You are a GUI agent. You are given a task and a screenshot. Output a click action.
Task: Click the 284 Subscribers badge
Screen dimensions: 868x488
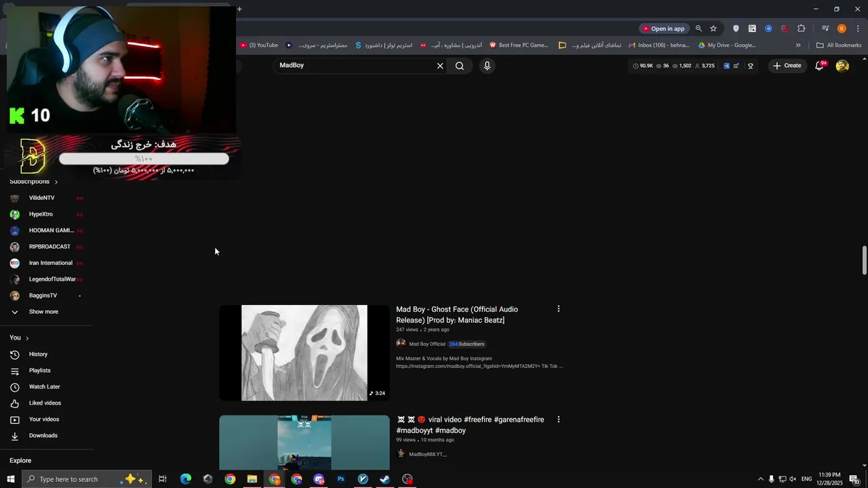pyautogui.click(x=467, y=344)
